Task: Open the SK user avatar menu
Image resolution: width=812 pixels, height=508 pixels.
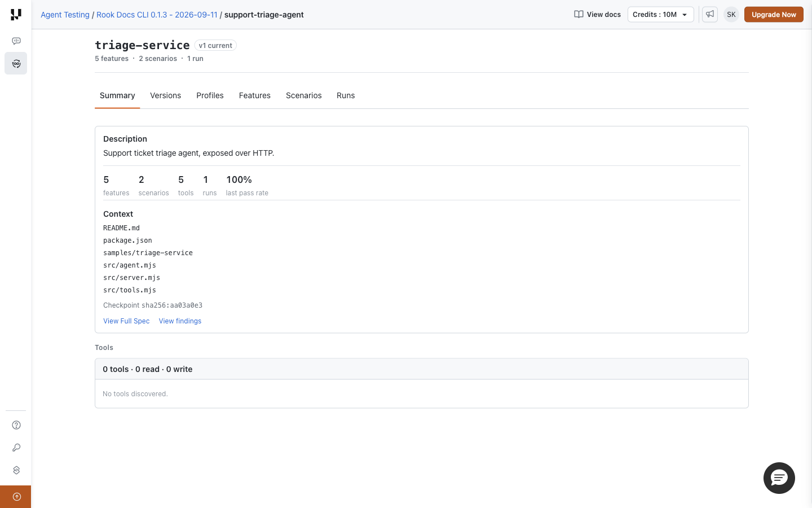Action: [731, 15]
